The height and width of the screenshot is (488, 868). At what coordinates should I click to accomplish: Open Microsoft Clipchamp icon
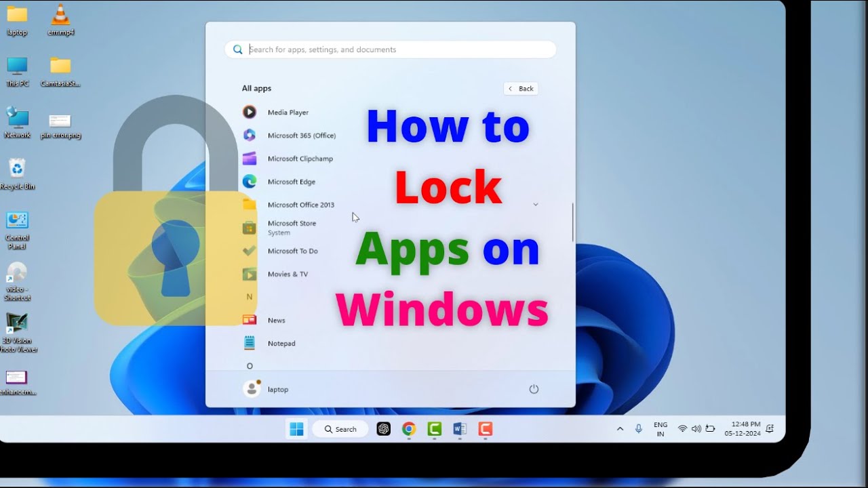coord(250,159)
